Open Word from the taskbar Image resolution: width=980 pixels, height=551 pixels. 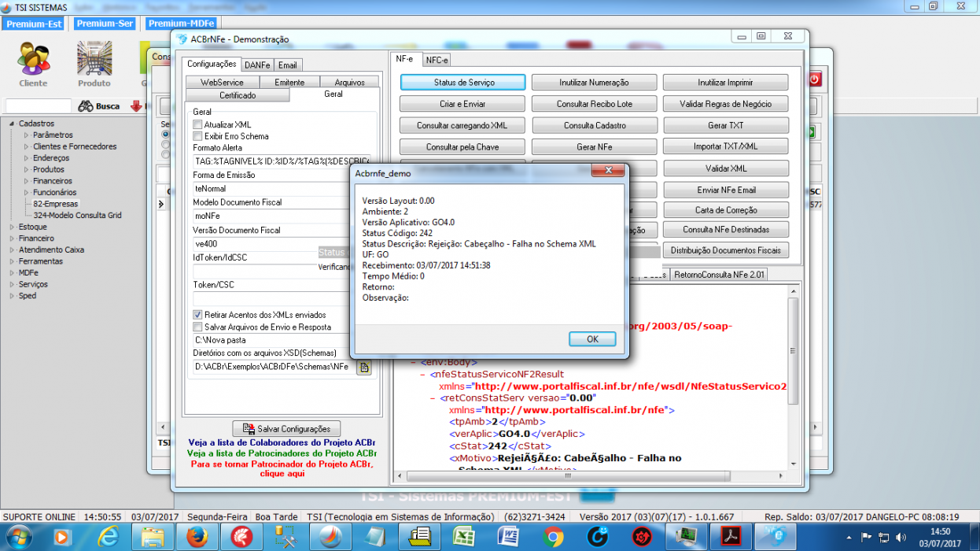pos(510,538)
